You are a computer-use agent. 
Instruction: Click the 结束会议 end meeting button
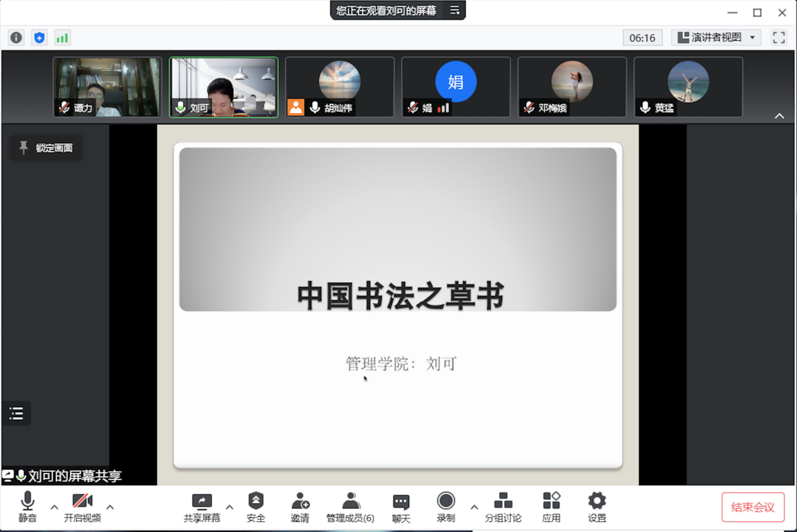[753, 508]
